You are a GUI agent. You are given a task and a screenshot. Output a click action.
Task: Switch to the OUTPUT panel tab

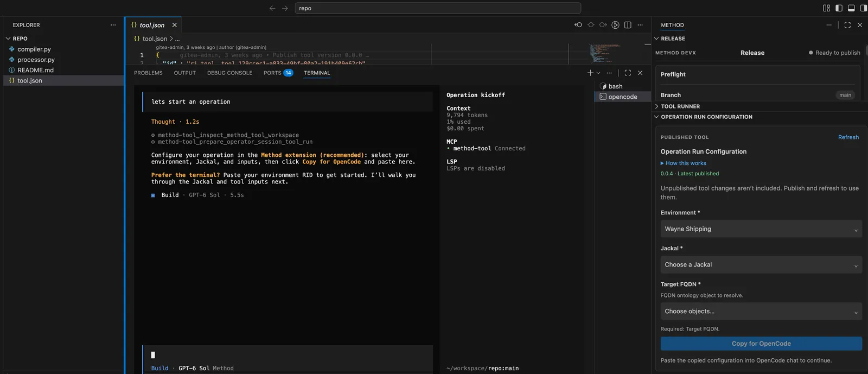point(185,73)
